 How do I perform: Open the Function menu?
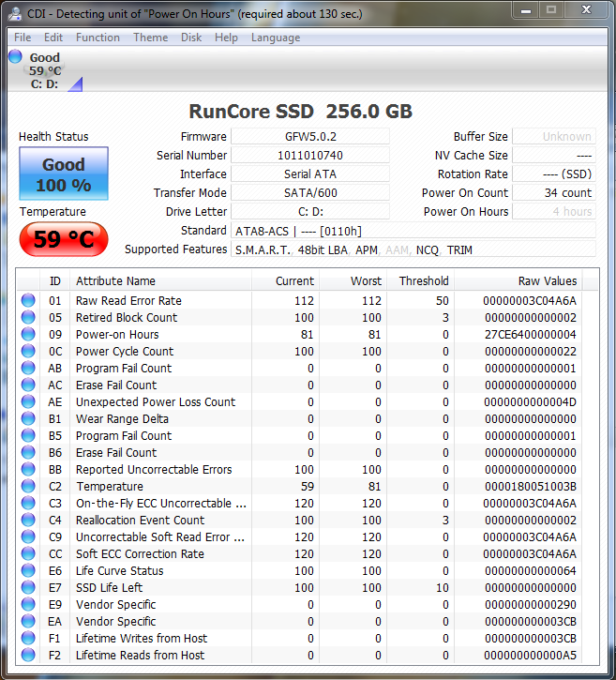tap(98, 38)
